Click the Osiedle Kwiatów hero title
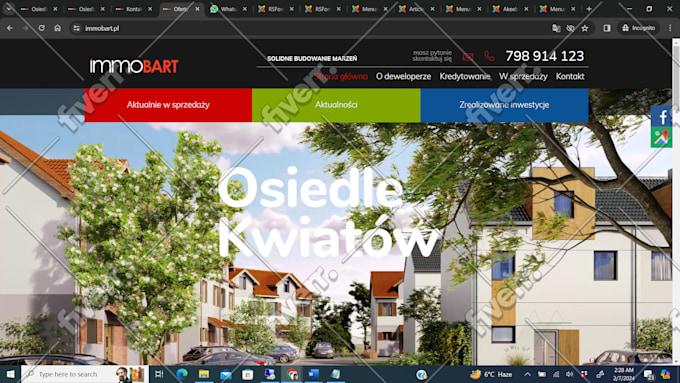 coord(328,213)
